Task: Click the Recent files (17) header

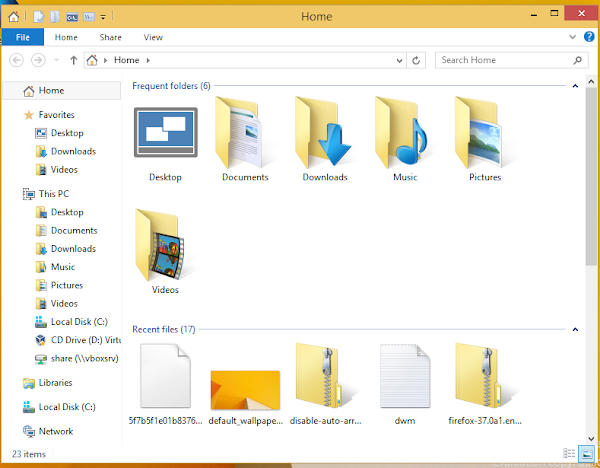Action: pos(164,329)
